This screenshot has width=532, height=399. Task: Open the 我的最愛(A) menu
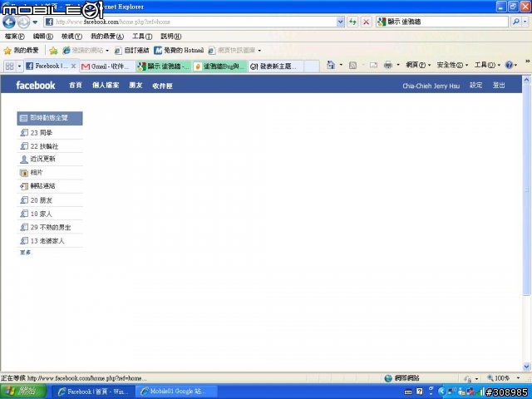coord(107,37)
